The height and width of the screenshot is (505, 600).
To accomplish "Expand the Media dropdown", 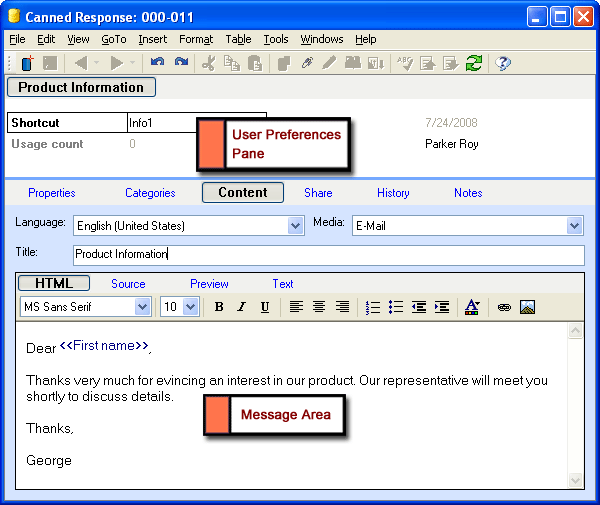I will (x=574, y=226).
